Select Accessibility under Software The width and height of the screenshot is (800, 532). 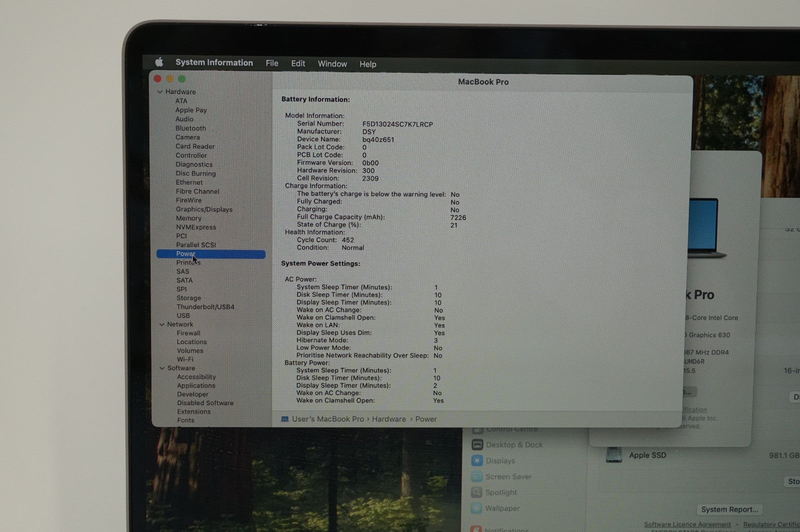click(x=196, y=377)
